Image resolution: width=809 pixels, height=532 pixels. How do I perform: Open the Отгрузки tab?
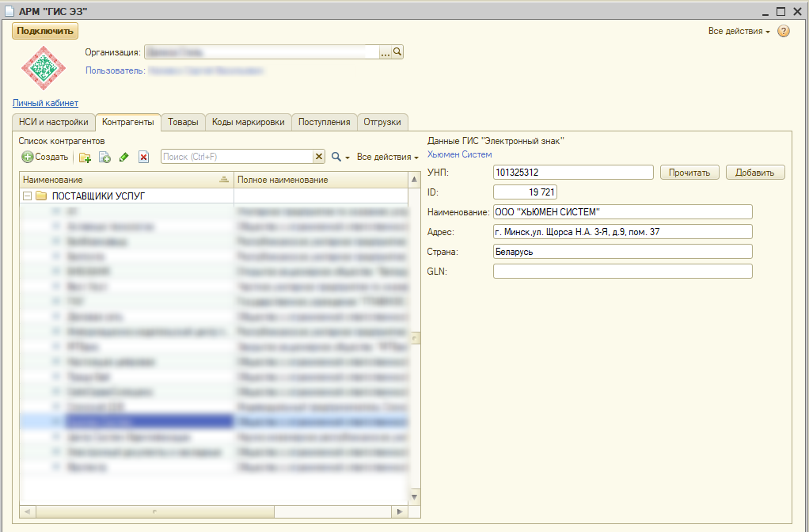382,122
